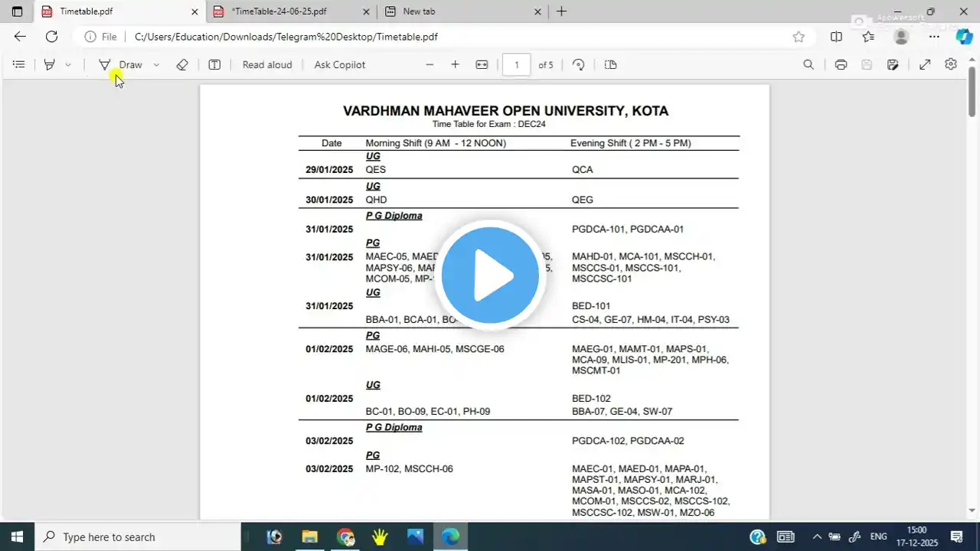980x551 pixels.
Task: Switch to Timetable.pdf tab
Action: pyautogui.click(x=119, y=11)
